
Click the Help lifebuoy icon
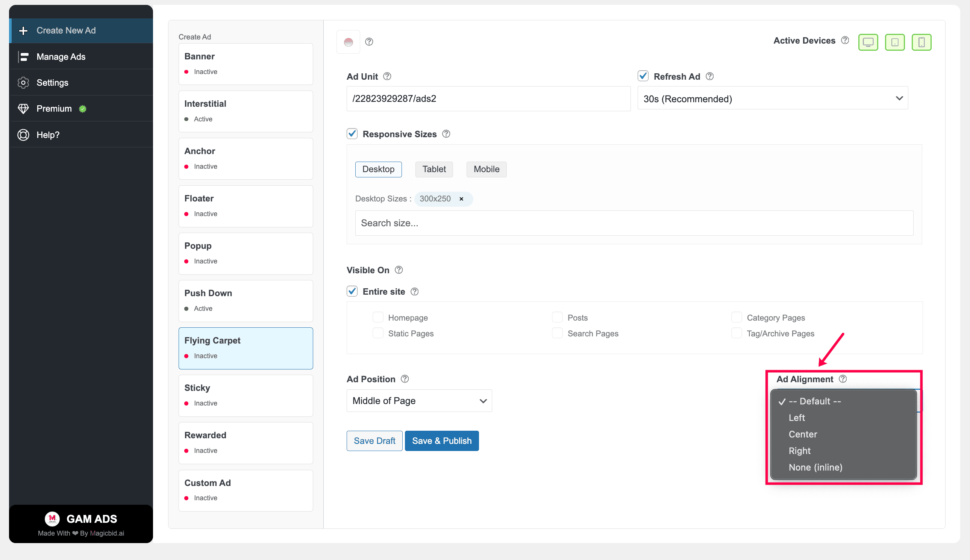pyautogui.click(x=23, y=135)
